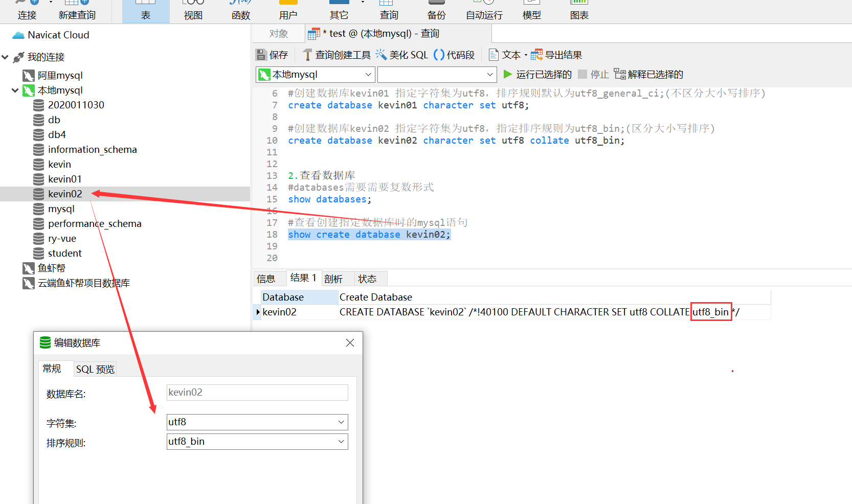Open the 其它 others toolbar item
The width and height of the screenshot is (852, 504).
pyautogui.click(x=339, y=10)
